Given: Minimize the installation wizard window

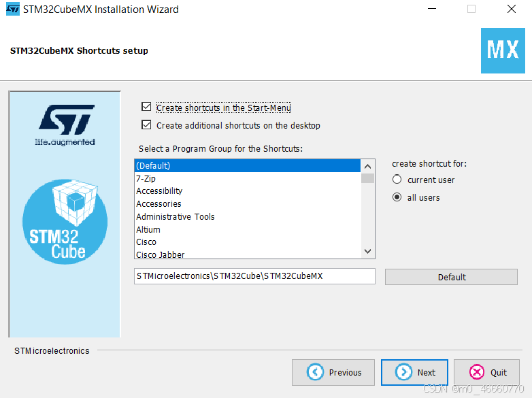Looking at the screenshot, I should [431, 9].
